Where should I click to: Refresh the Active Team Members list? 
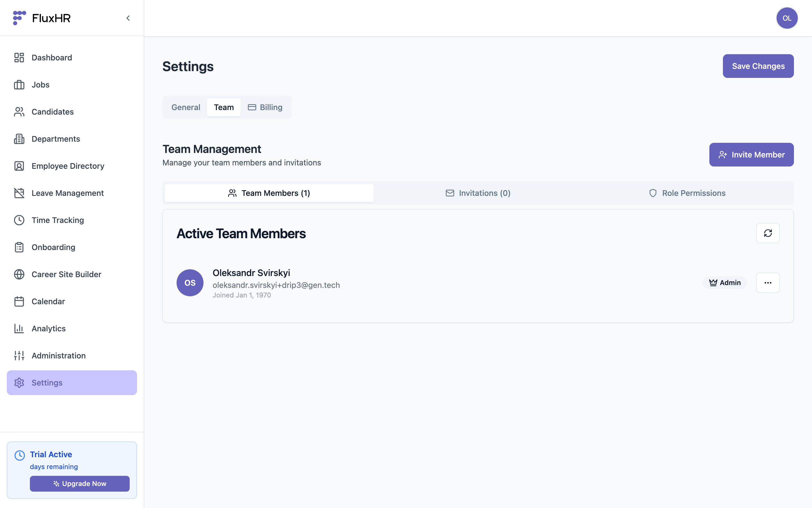click(768, 233)
